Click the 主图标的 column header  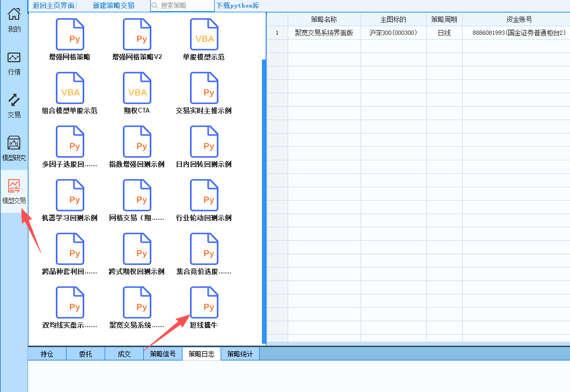click(x=393, y=19)
